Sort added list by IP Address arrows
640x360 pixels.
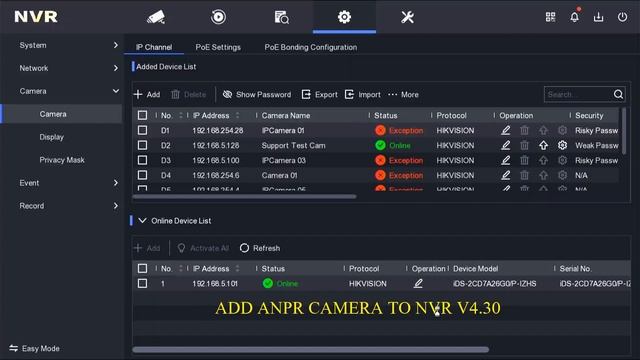click(238, 116)
